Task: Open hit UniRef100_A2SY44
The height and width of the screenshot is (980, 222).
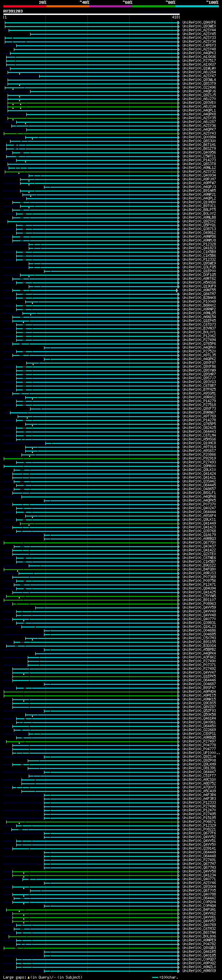Action: 199,30
